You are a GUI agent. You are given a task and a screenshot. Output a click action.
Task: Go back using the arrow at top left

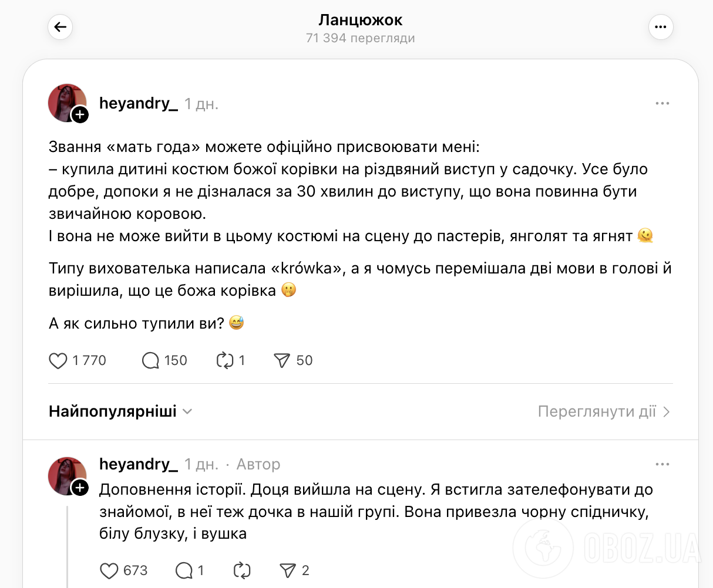point(60,27)
